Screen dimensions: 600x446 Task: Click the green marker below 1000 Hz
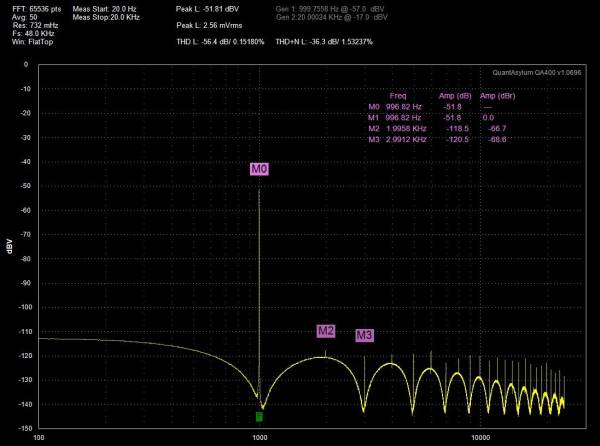pos(259,417)
